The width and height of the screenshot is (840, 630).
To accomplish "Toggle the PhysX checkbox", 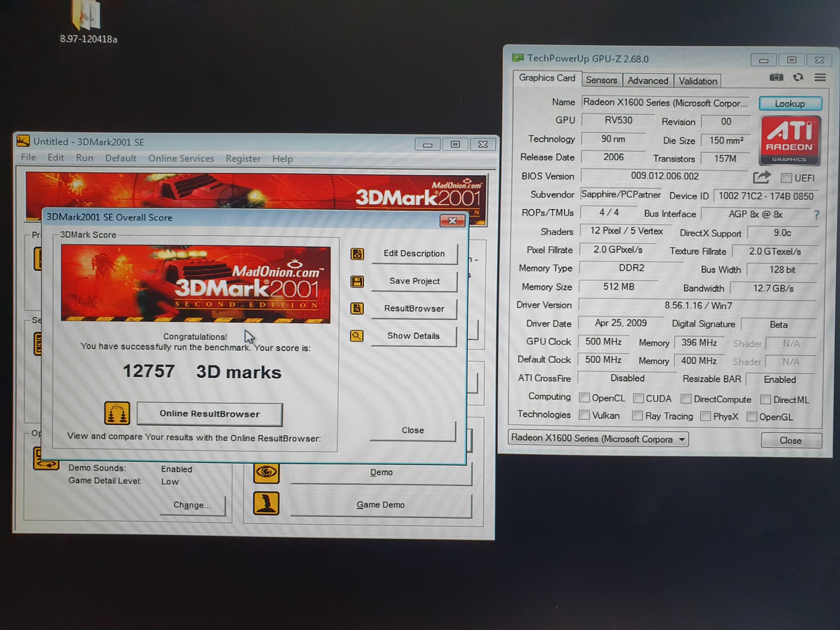I will pos(705,416).
